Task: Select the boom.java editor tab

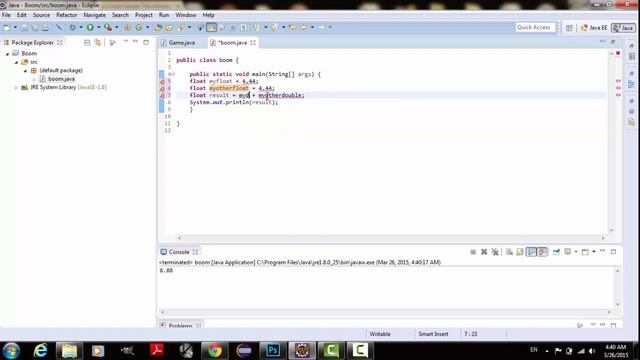Action: point(232,42)
